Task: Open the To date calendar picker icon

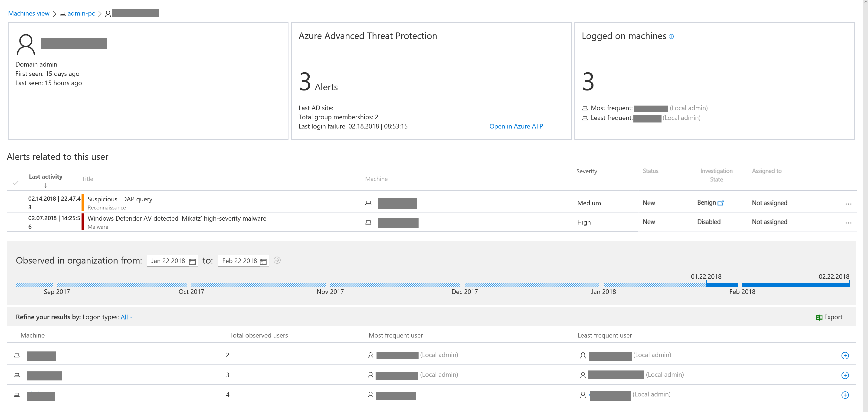Action: [x=263, y=261]
